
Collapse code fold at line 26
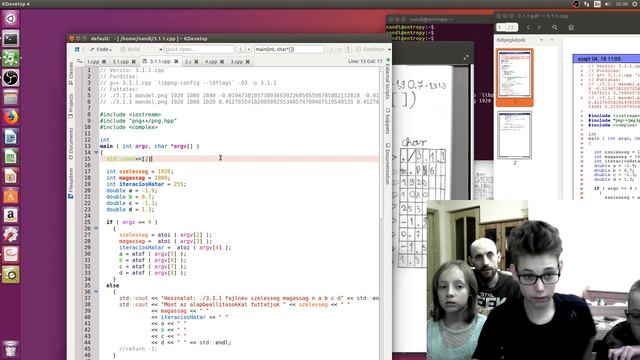coord(96,228)
